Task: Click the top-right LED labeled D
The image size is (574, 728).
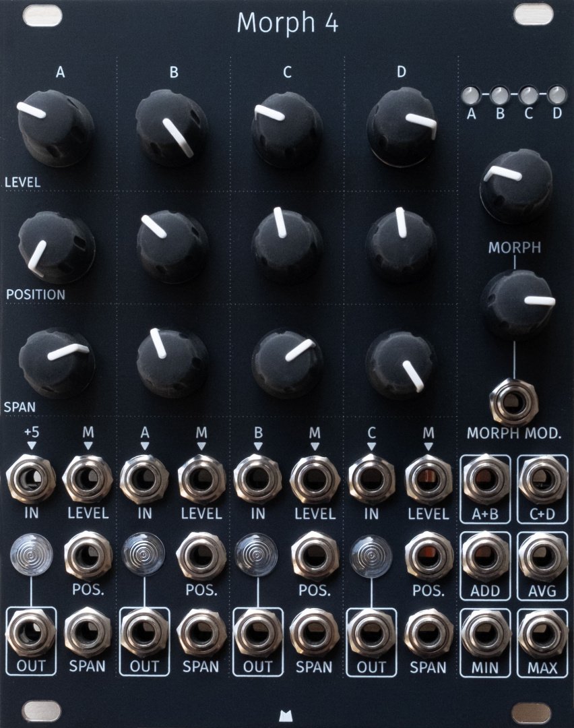Action: 557,95
